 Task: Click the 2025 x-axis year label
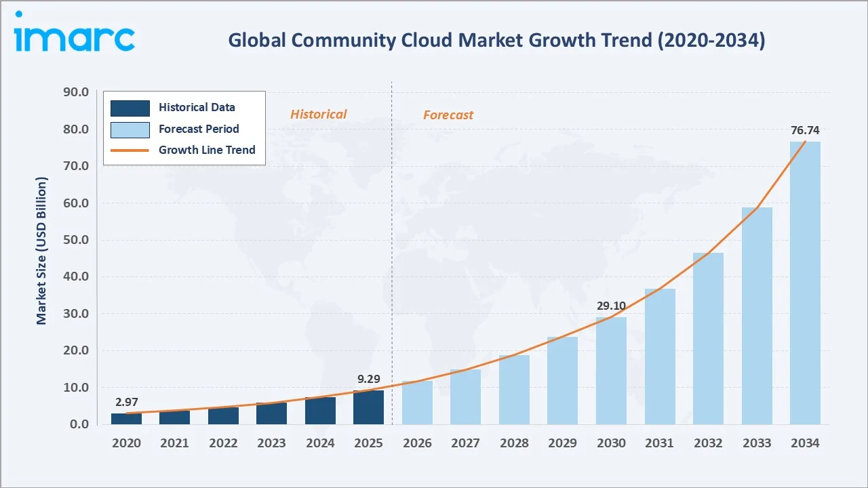pyautogui.click(x=369, y=443)
